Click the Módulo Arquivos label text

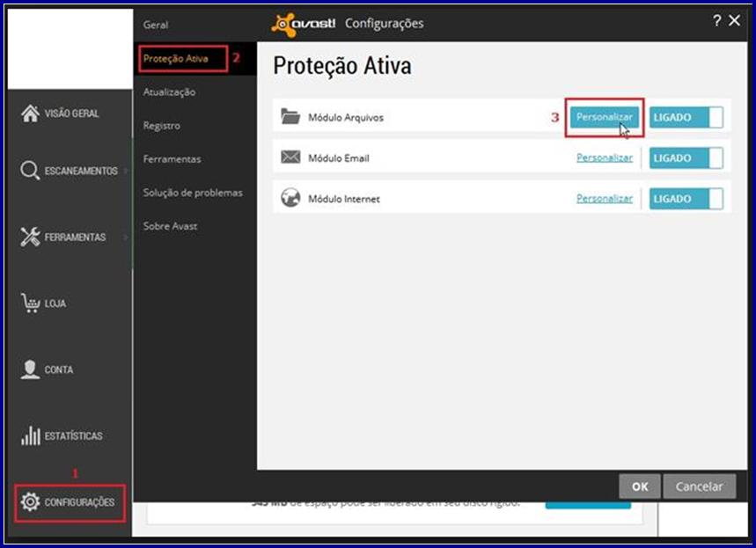coord(346,118)
